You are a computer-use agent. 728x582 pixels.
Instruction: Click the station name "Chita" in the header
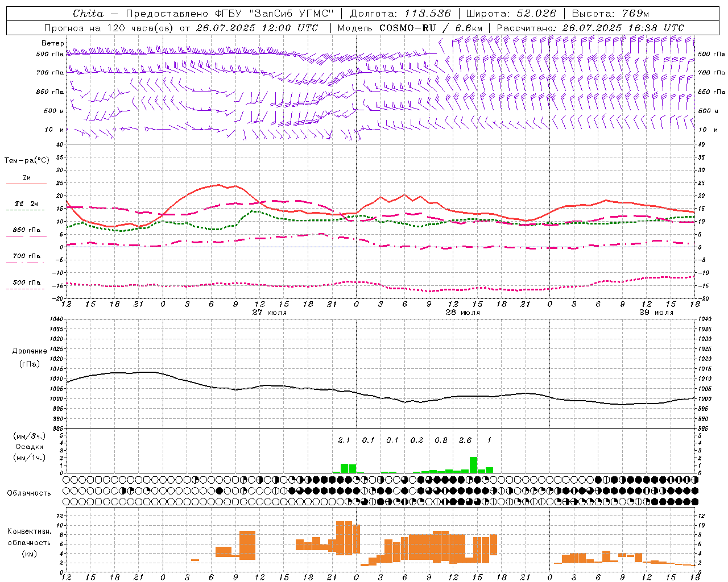click(88, 14)
